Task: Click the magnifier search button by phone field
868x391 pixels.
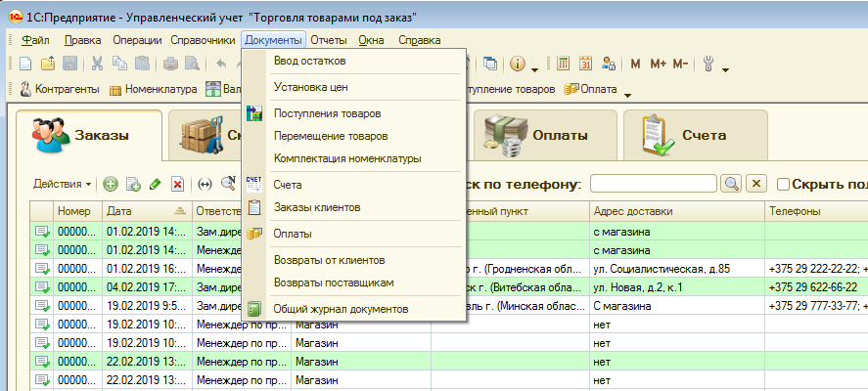Action: coord(730,184)
